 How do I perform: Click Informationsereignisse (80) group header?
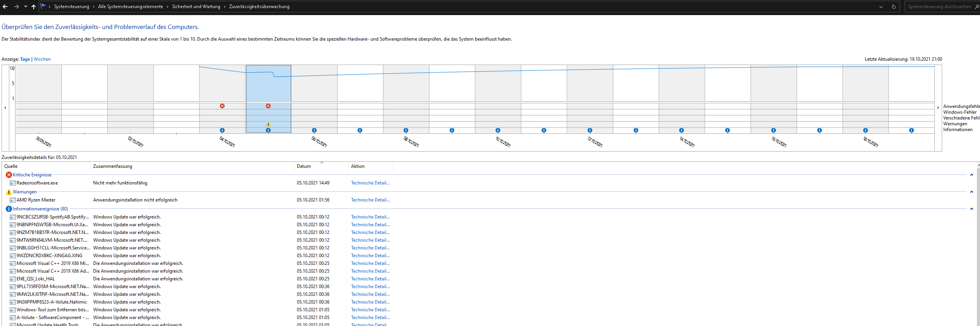(40, 209)
